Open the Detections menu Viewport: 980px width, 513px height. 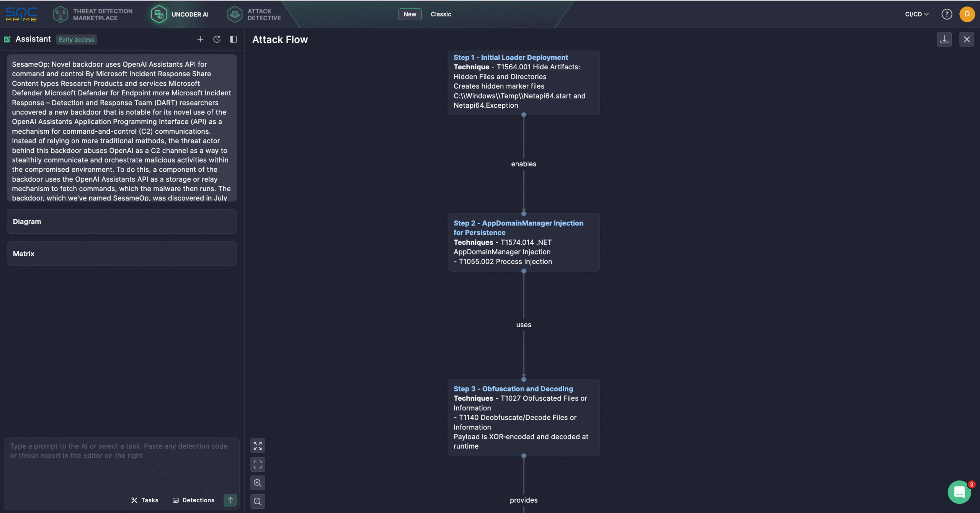point(194,500)
